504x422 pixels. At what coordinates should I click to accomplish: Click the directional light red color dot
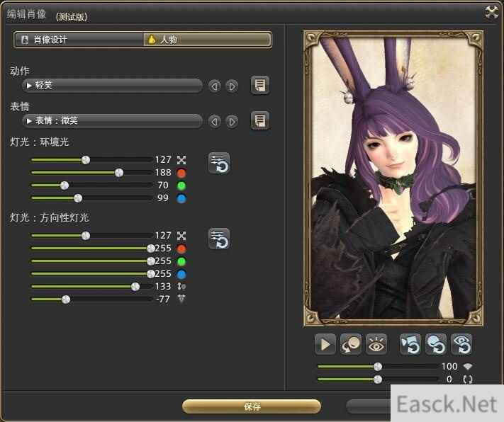[x=181, y=249]
